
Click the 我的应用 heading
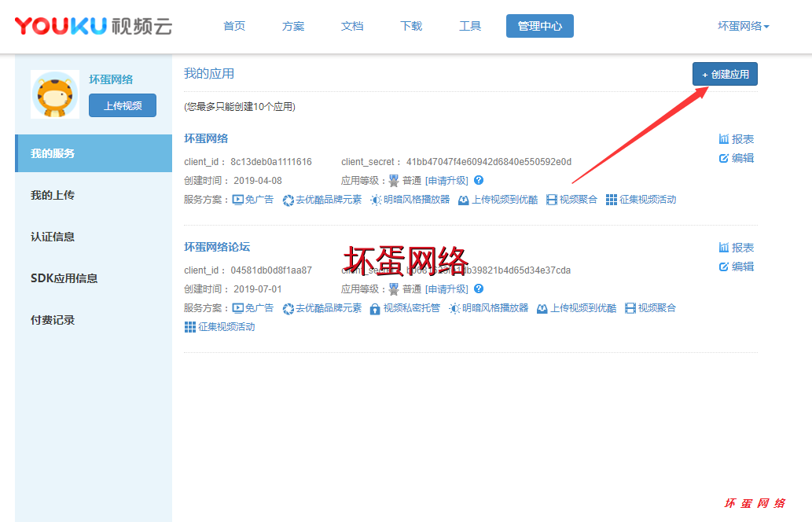pyautogui.click(x=209, y=74)
